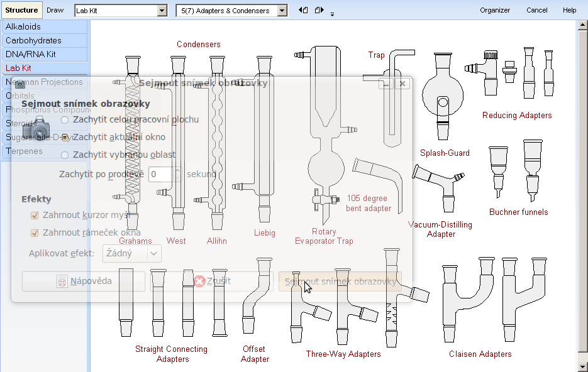Choose Lab Kit in the template list
Image resolution: width=588 pixels, height=372 pixels.
(x=45, y=68)
